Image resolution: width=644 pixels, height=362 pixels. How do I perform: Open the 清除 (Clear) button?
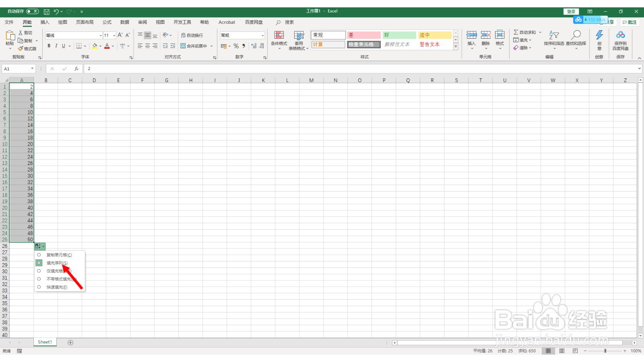pyautogui.click(x=522, y=47)
